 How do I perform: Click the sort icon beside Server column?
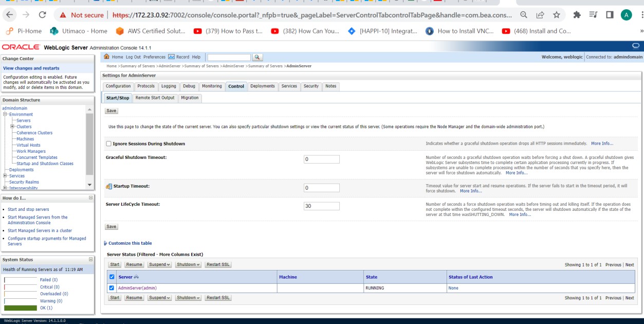[136, 277]
